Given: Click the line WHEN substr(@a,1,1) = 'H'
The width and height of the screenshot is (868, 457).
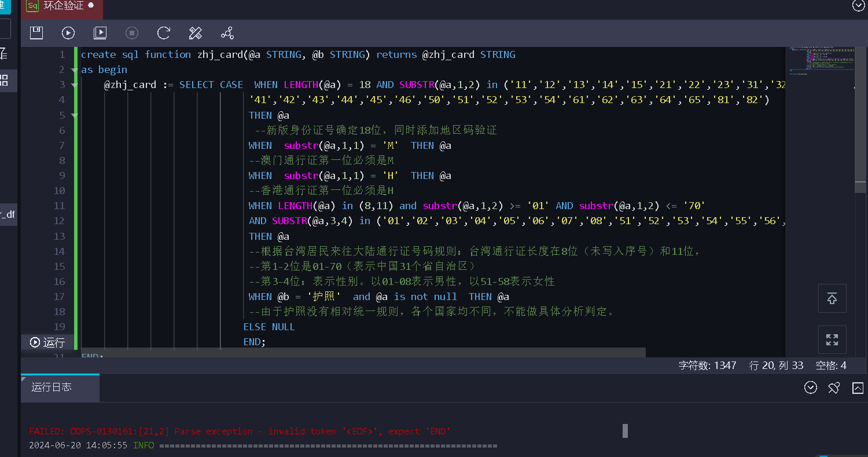Looking at the screenshot, I should pyautogui.click(x=350, y=176).
